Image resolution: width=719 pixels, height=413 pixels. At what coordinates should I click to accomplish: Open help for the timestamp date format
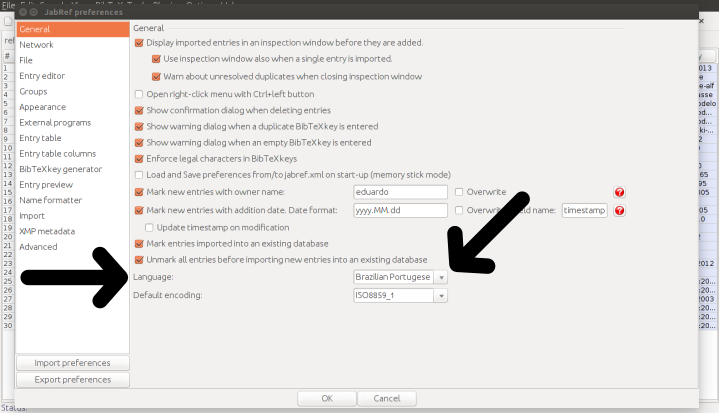(x=619, y=210)
